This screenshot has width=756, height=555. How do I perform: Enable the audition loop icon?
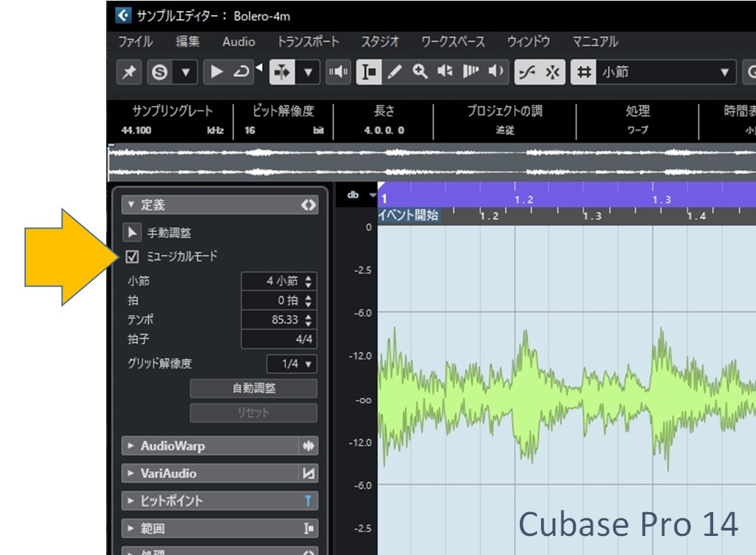241,72
